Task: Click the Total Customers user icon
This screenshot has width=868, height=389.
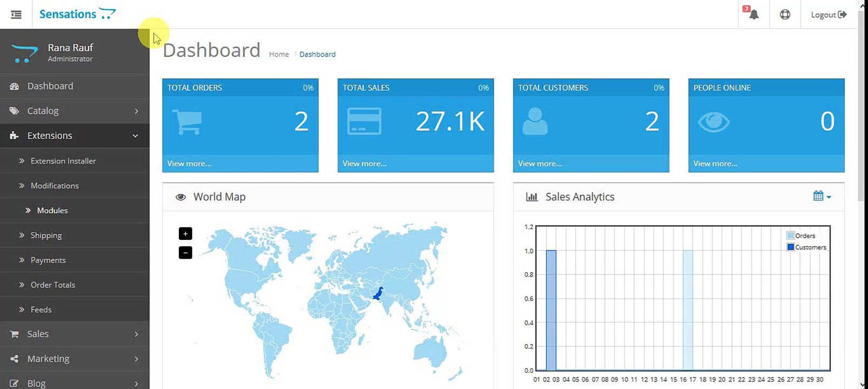Action: (535, 122)
